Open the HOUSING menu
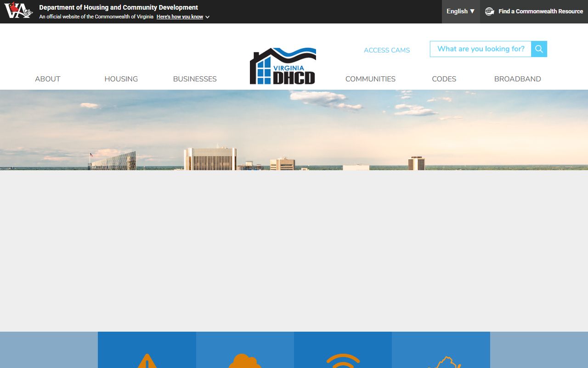Screen dimensions: 588x368 click(x=121, y=79)
